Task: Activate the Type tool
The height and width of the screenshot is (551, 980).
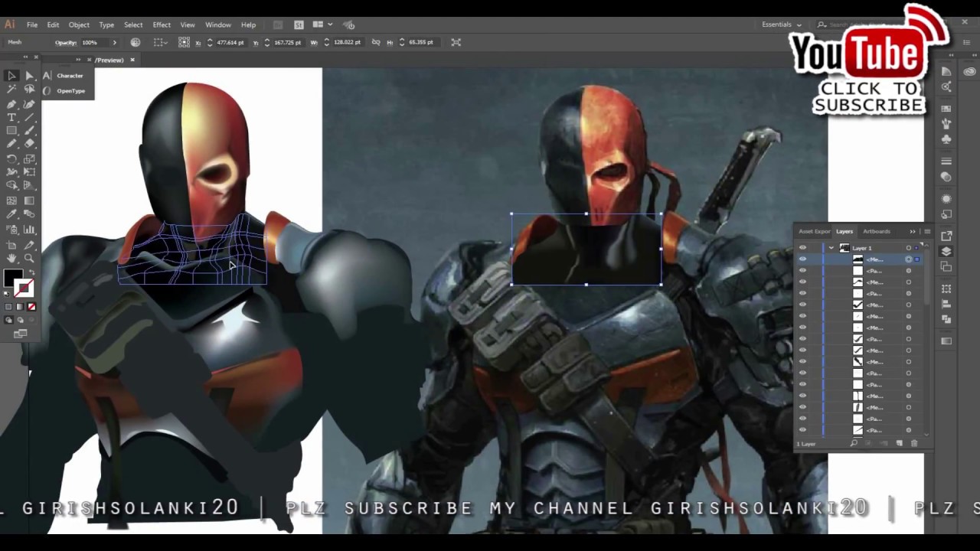Action: click(11, 118)
